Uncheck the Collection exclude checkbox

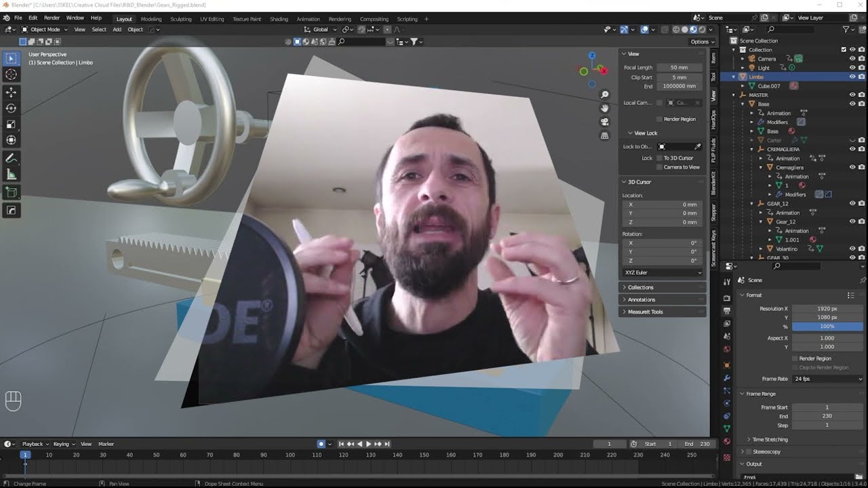844,49
